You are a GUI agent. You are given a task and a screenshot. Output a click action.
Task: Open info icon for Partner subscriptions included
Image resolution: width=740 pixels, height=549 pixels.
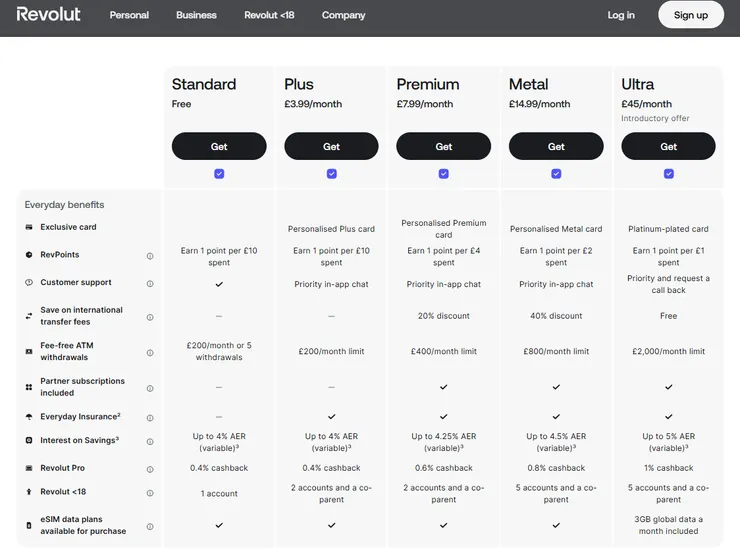click(150, 389)
